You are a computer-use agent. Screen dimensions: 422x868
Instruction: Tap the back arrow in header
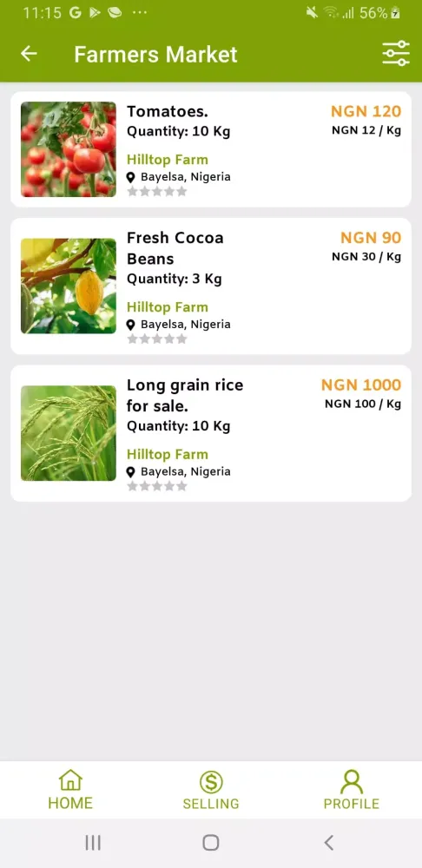pos(29,54)
